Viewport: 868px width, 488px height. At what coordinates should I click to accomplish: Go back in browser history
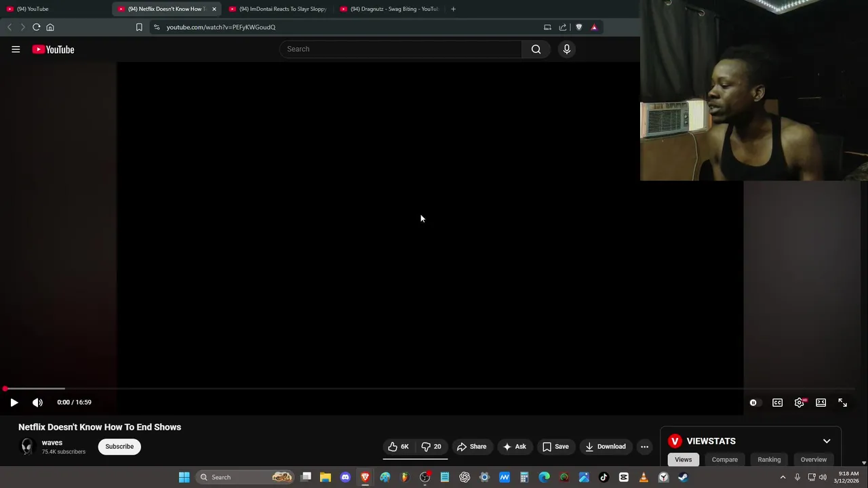click(9, 27)
